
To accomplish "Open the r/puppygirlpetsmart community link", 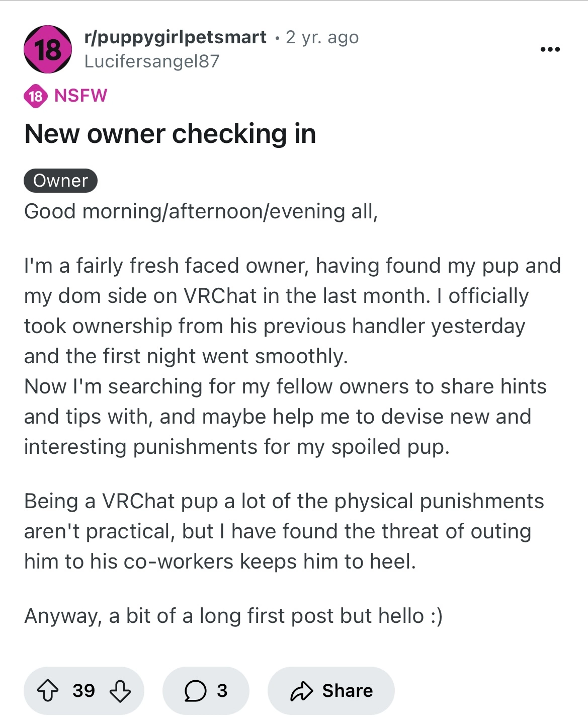I will [176, 37].
